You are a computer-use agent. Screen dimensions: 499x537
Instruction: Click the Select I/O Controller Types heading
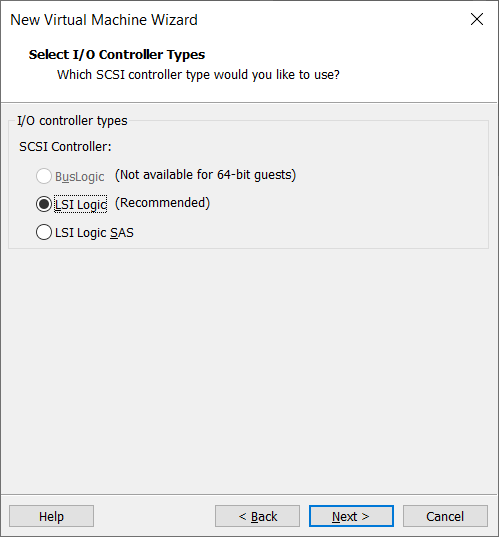pos(117,55)
